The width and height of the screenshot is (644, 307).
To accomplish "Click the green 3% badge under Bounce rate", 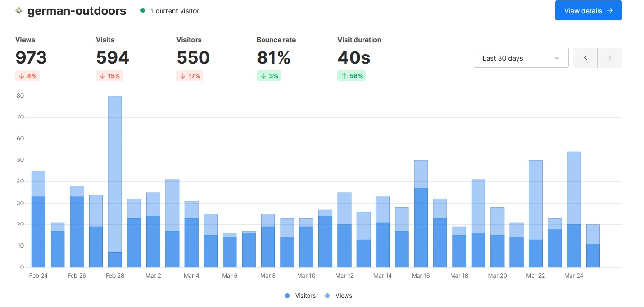I will (269, 75).
